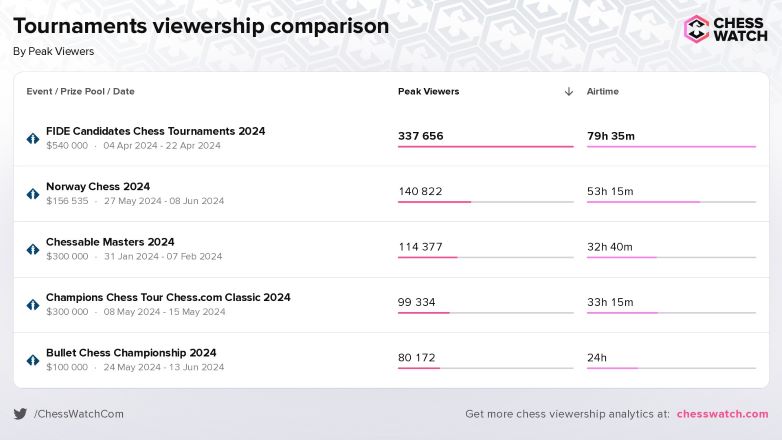Sort by Peak Viewers descending arrow
782x440 pixels.
pyautogui.click(x=569, y=91)
